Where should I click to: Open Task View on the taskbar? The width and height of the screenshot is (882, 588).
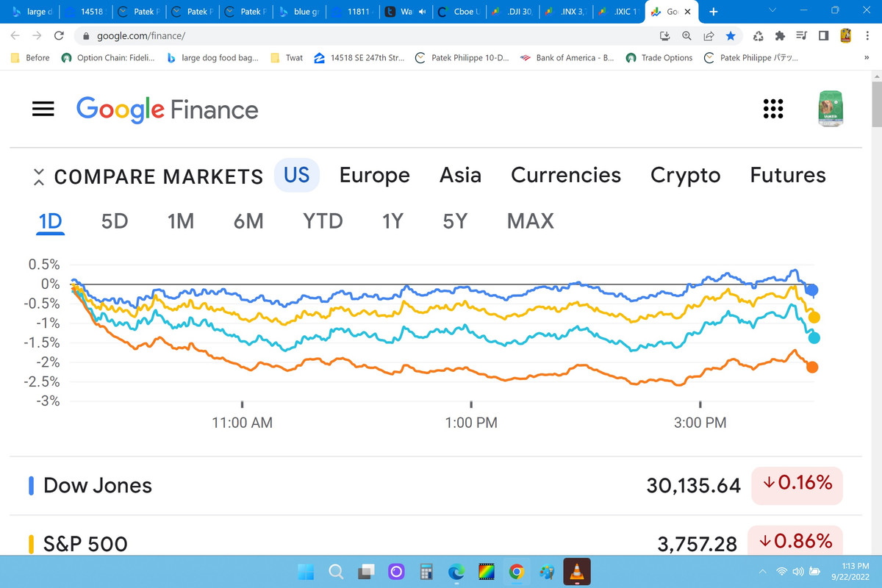click(x=366, y=571)
